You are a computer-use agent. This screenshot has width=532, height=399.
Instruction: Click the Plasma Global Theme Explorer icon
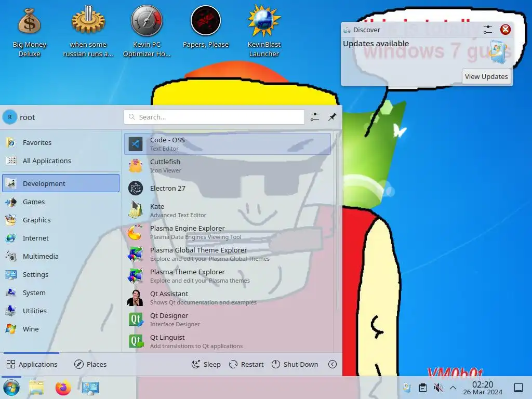coord(136,254)
